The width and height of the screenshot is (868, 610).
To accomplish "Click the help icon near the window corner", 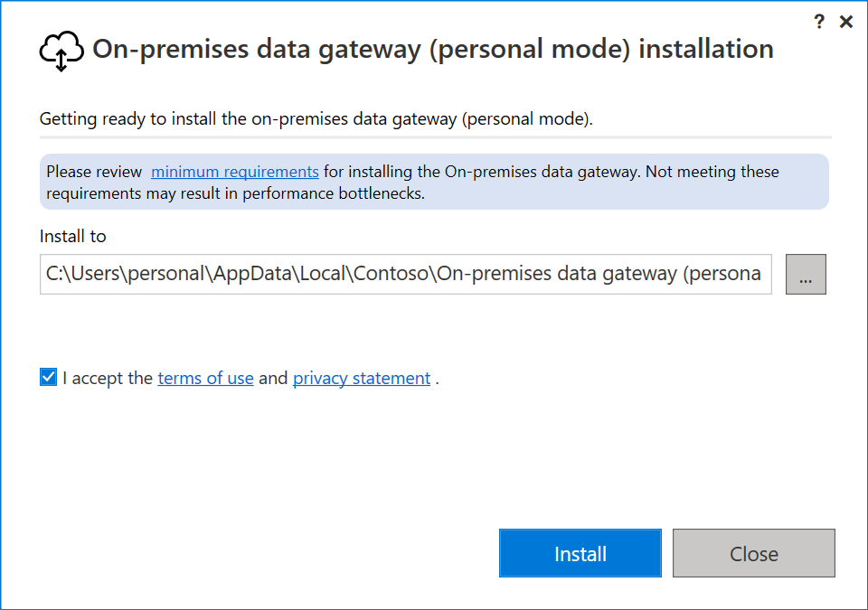I will pyautogui.click(x=818, y=21).
